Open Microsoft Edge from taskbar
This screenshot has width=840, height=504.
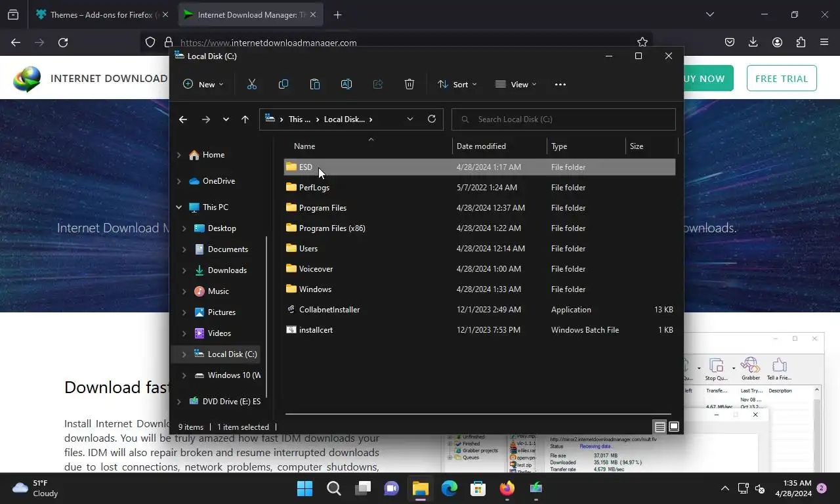tap(450, 488)
